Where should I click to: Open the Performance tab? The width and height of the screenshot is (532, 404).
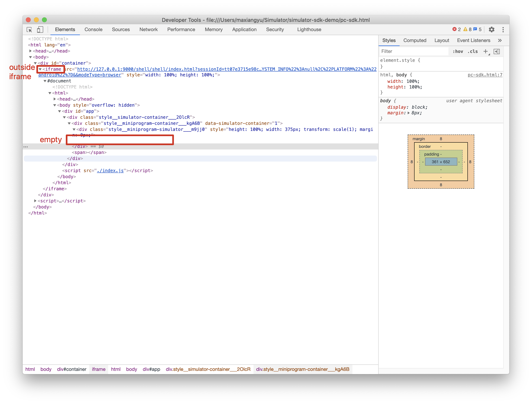(x=181, y=29)
